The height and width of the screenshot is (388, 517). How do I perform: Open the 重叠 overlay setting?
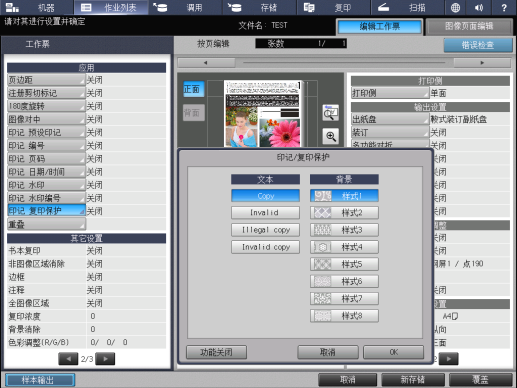tap(46, 224)
